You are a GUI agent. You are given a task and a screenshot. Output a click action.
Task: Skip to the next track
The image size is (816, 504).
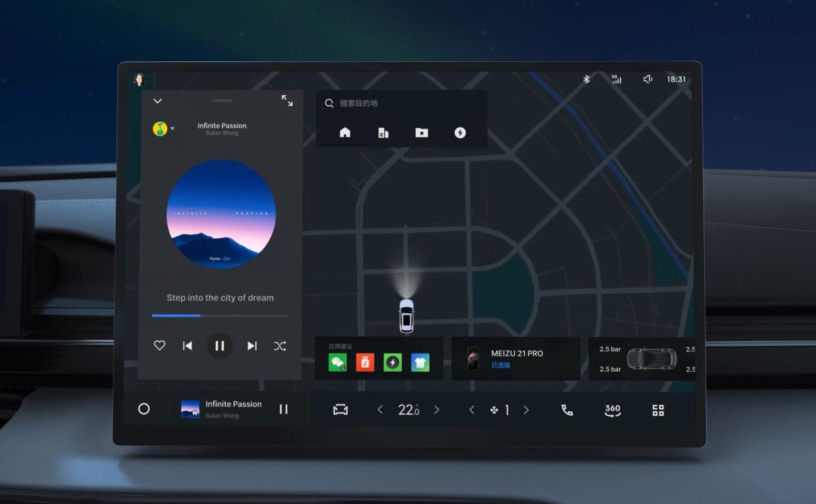coord(252,346)
